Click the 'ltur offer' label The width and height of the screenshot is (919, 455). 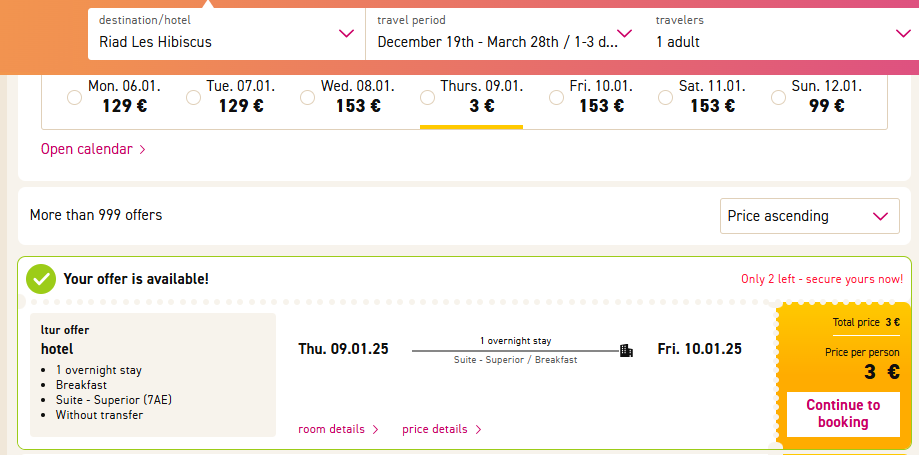coord(65,330)
